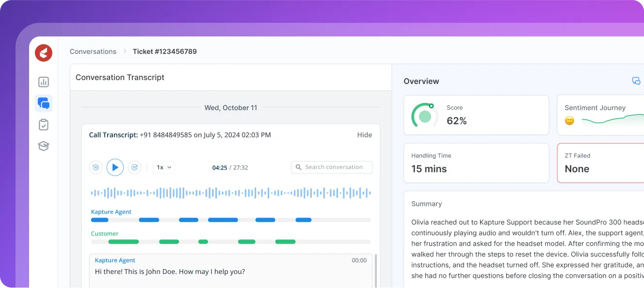Open the 1x playback speed dropdown
The height and width of the screenshot is (288, 644).
(164, 167)
